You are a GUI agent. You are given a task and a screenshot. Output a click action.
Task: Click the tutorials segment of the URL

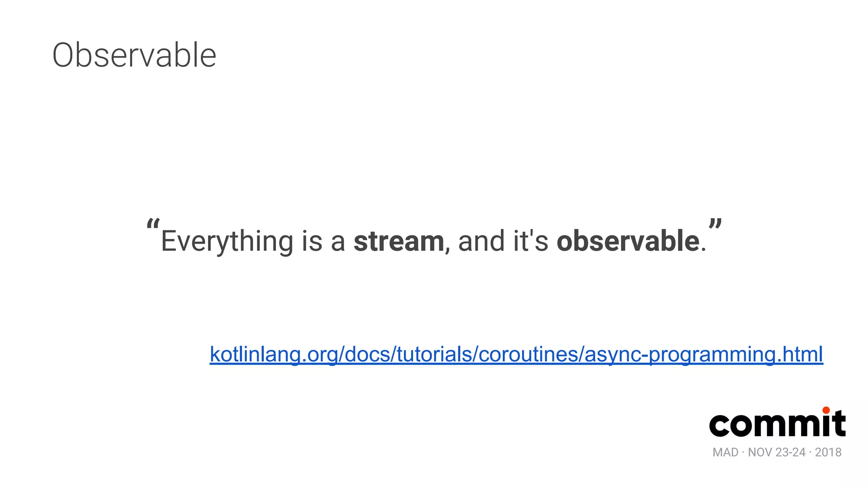point(434,354)
